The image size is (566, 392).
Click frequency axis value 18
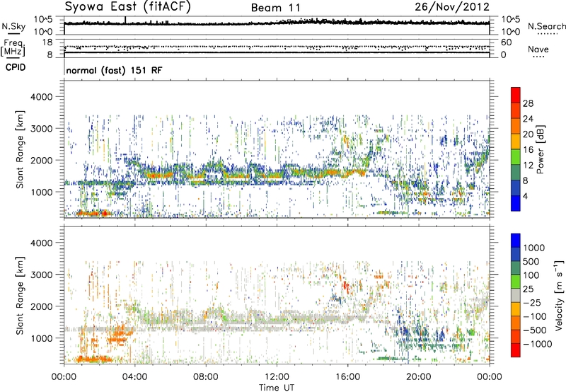(47, 42)
